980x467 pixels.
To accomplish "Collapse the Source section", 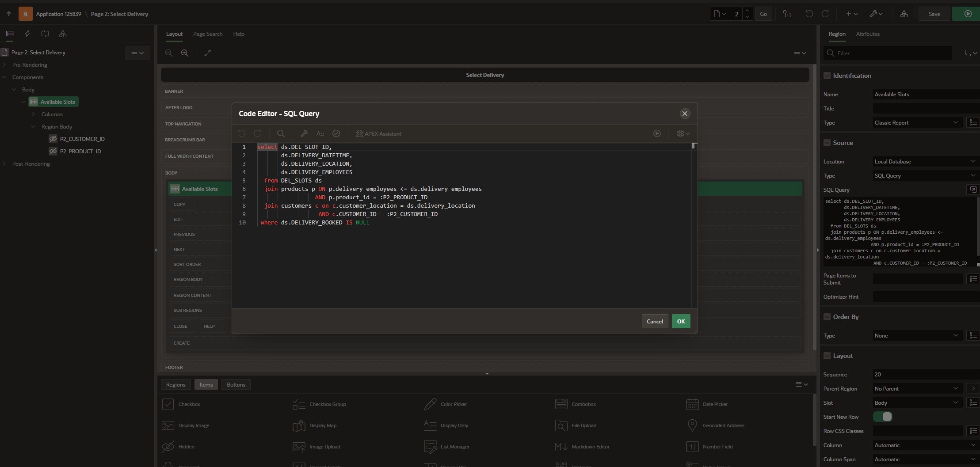I will [x=827, y=143].
